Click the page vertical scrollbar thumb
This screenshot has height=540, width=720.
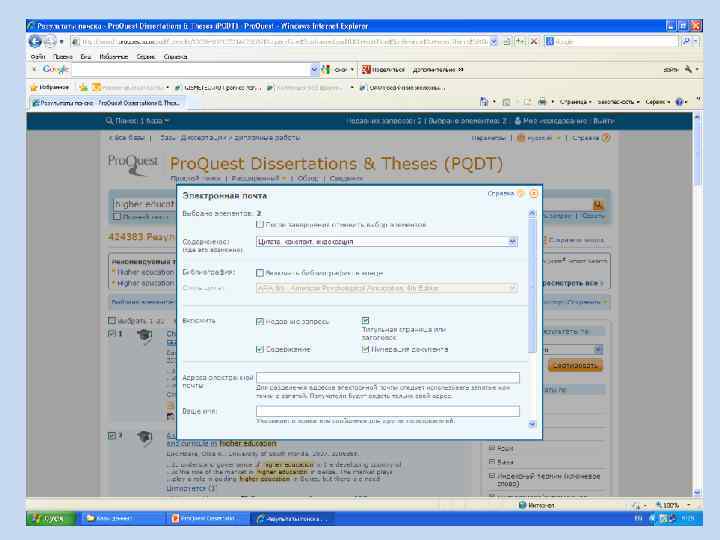(x=697, y=154)
